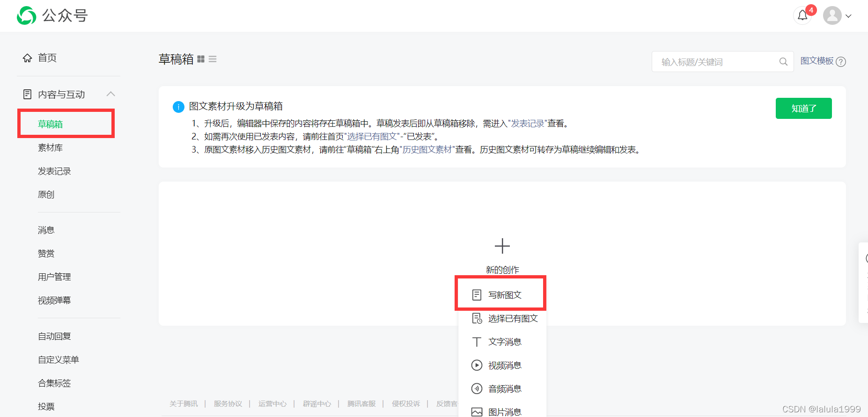
Task: Click the blue info icon in notice
Action: [178, 107]
